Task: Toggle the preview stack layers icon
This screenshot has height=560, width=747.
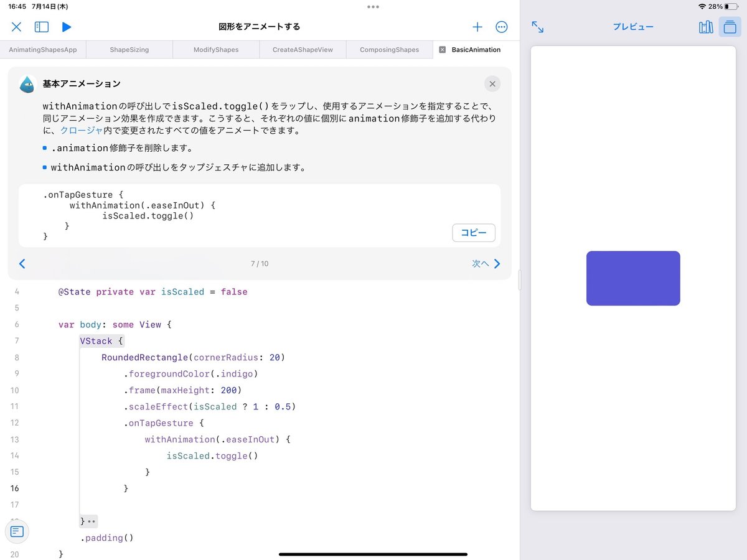Action: click(x=730, y=27)
